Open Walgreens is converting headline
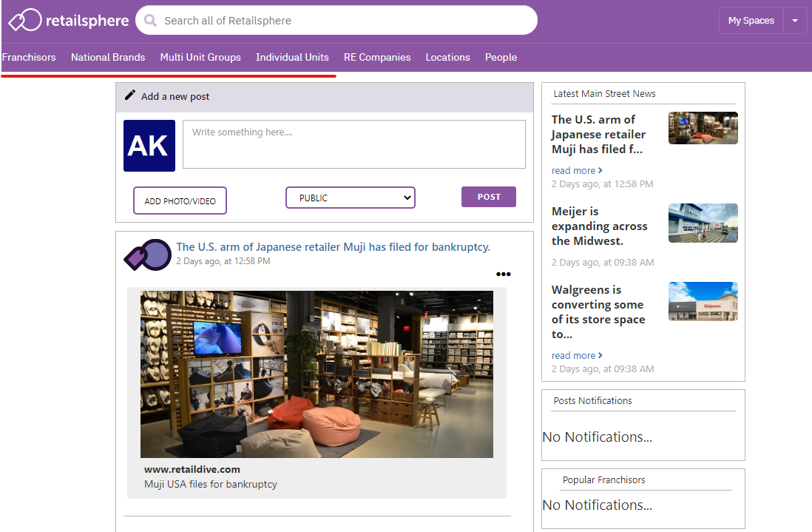Image resolution: width=812 pixels, height=532 pixels. coord(598,312)
